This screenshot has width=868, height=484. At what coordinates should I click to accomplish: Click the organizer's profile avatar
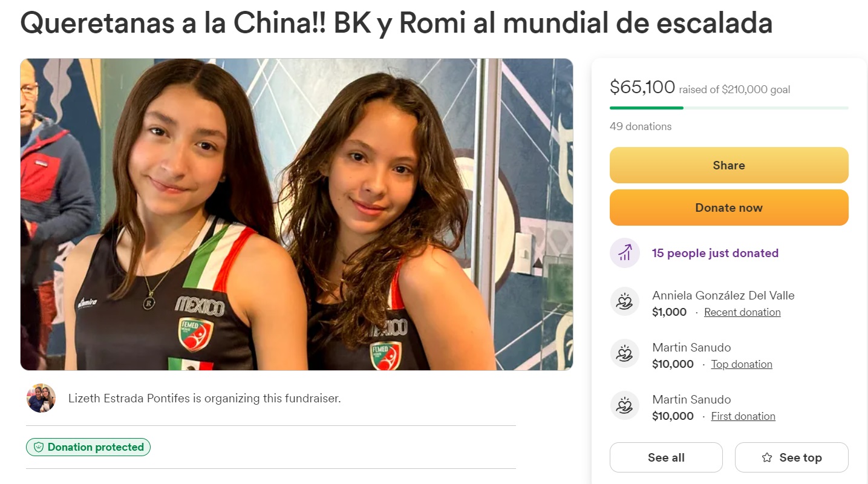point(41,398)
